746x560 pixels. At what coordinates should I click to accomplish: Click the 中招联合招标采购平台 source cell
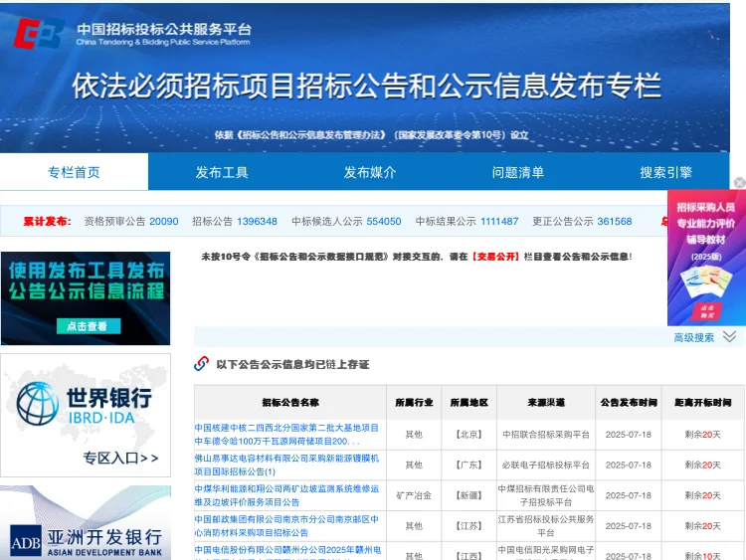[x=546, y=435]
